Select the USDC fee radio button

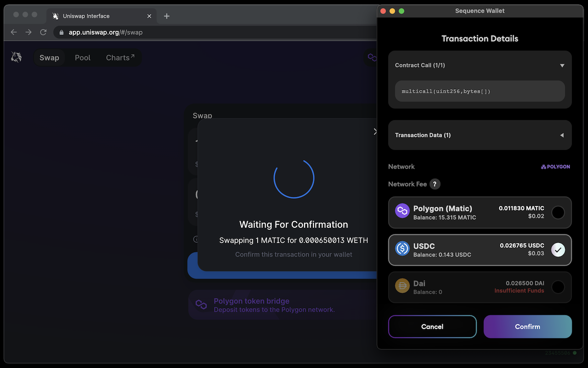click(x=558, y=250)
